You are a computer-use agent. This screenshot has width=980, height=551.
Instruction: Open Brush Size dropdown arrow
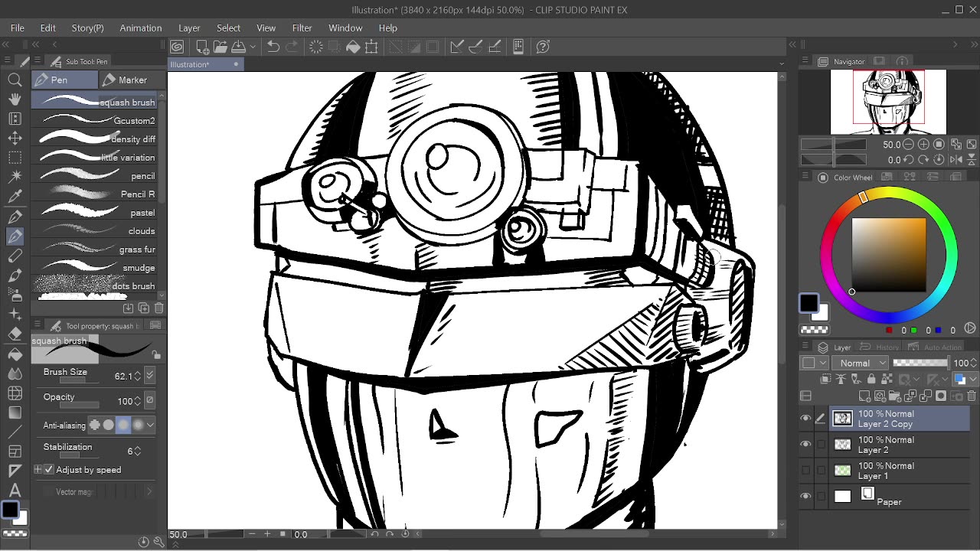point(149,375)
